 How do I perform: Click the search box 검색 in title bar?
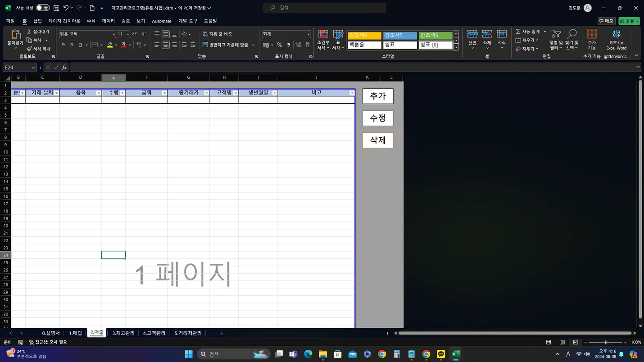tap(325, 8)
